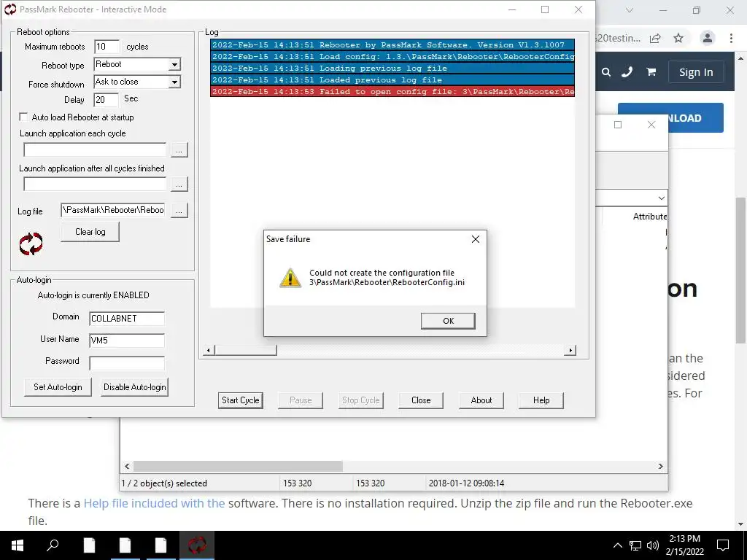Click the Attributes column header in archive window
Viewport: 747px width, 560px height.
[x=650, y=217]
